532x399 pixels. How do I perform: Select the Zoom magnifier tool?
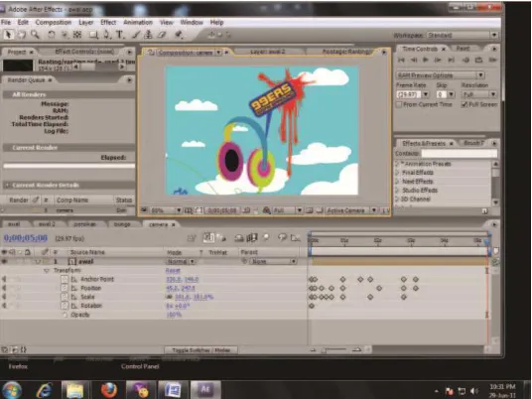35,35
